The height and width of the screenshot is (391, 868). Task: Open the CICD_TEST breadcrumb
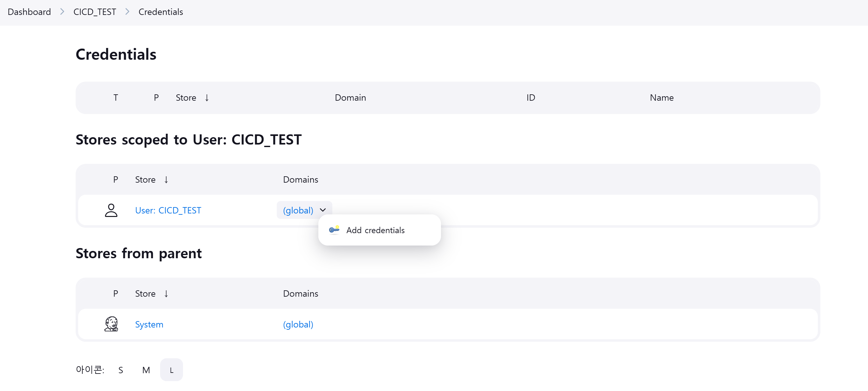click(x=94, y=12)
